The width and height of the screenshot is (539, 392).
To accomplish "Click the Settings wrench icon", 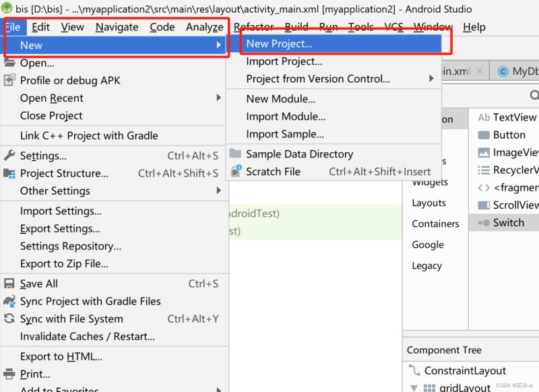I will (x=9, y=156).
